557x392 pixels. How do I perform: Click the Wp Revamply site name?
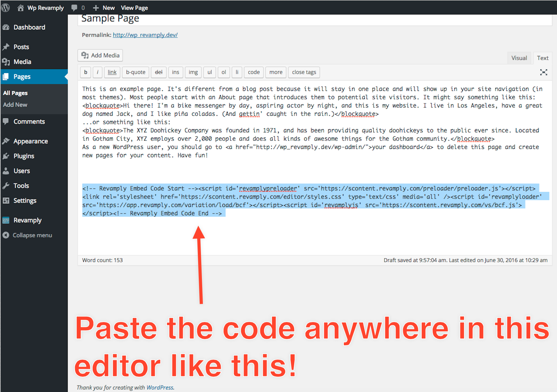(46, 8)
